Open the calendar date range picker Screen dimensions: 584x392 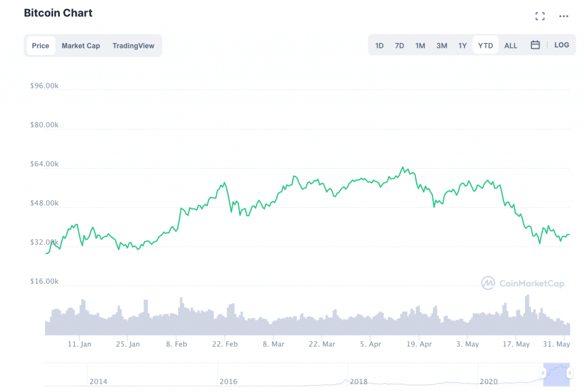(x=535, y=45)
